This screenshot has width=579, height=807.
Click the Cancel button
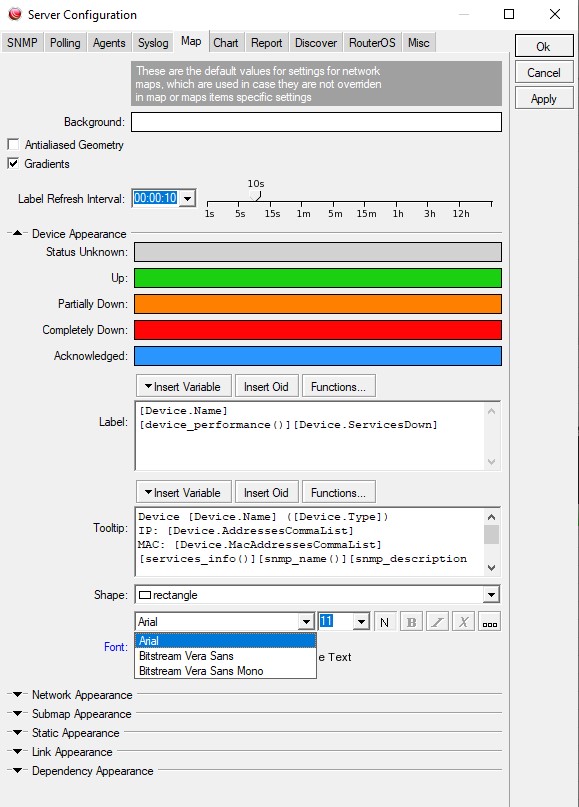click(x=544, y=73)
